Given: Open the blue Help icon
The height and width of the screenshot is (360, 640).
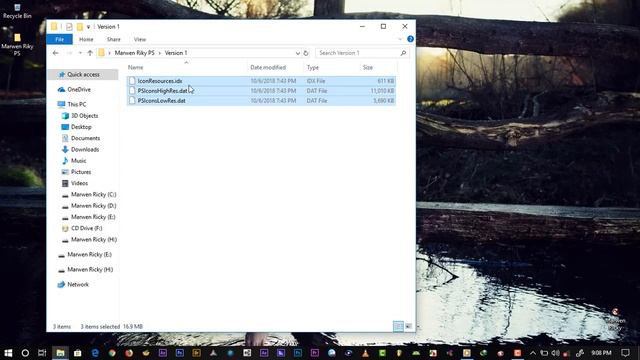Looking at the screenshot, I should click(x=410, y=39).
